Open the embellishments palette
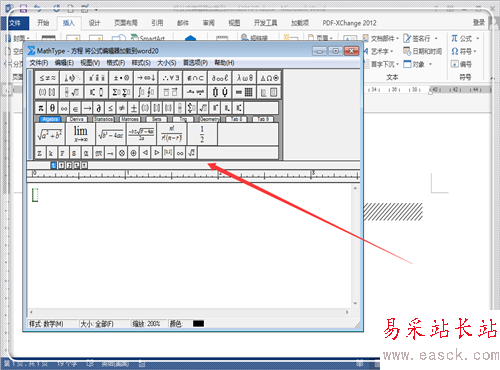This screenshot has height=370, width=500. [96, 78]
